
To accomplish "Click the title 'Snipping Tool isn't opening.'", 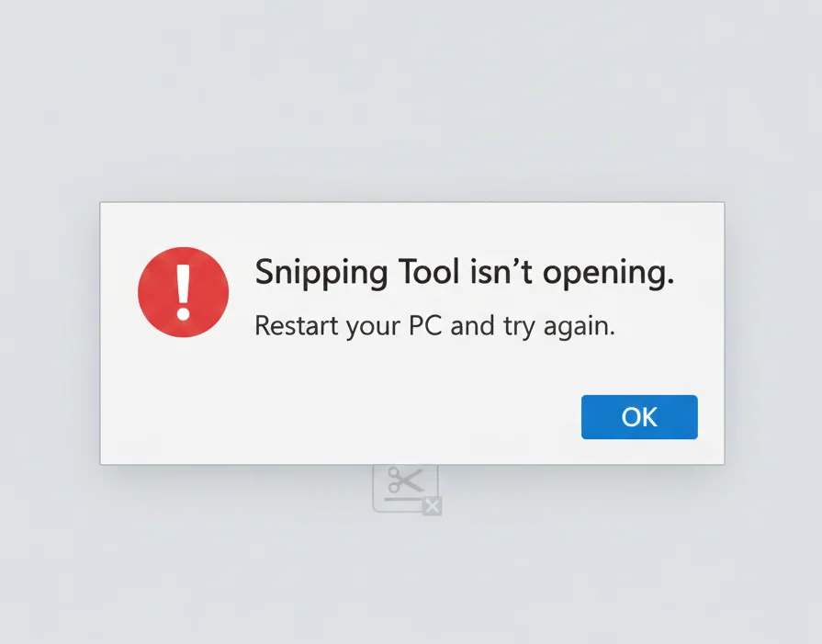I will 464,273.
